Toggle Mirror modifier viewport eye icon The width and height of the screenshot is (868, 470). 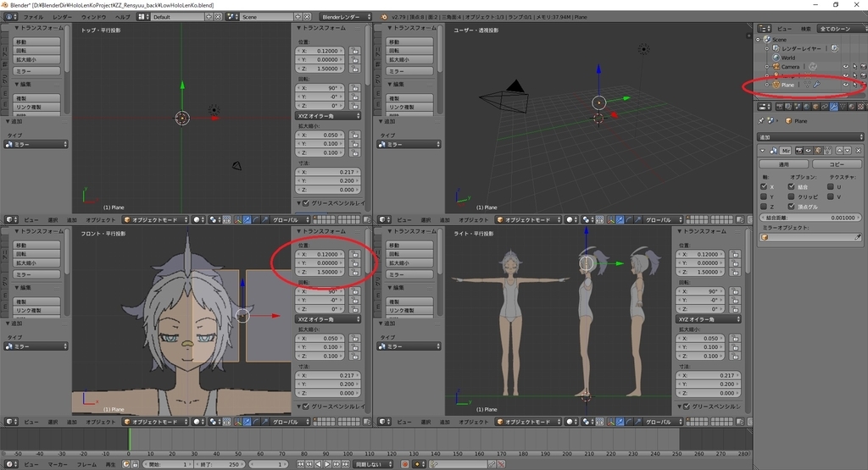tap(808, 151)
